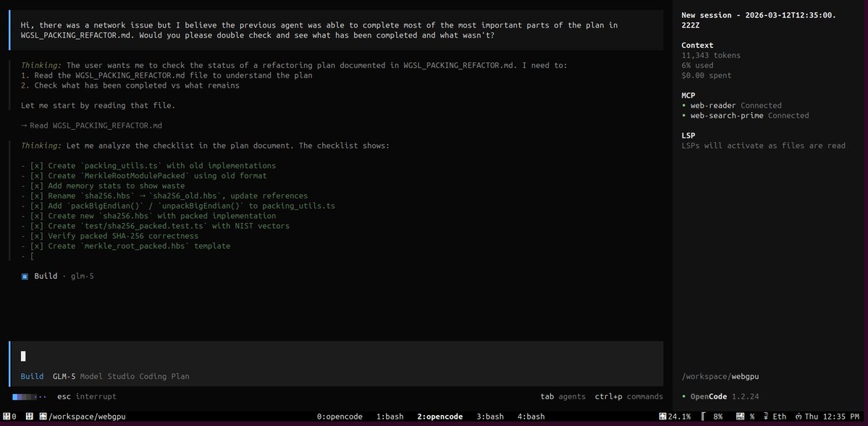Click the GLM-5 model name below the prompt

point(64,376)
